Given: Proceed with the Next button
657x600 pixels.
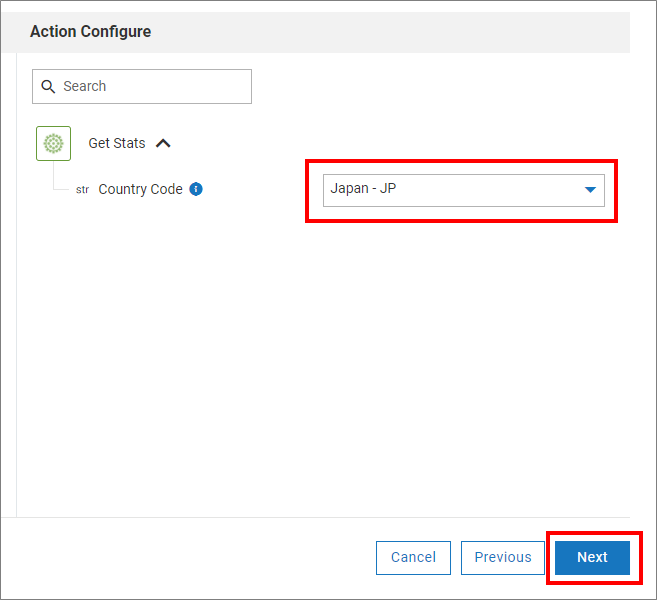Looking at the screenshot, I should [x=592, y=557].
